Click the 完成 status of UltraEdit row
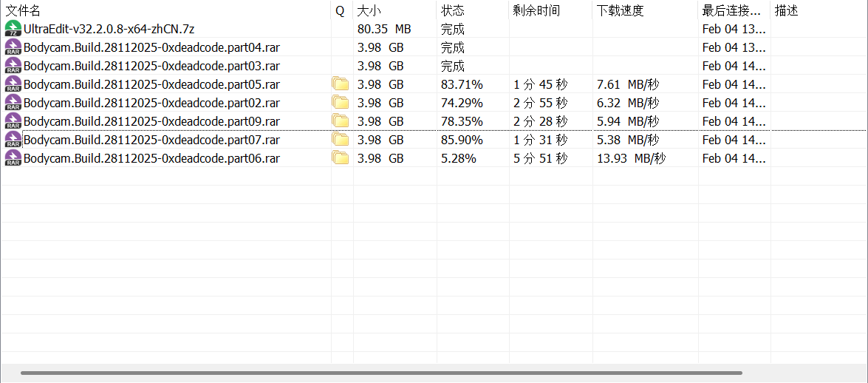The image size is (868, 383). 453,29
